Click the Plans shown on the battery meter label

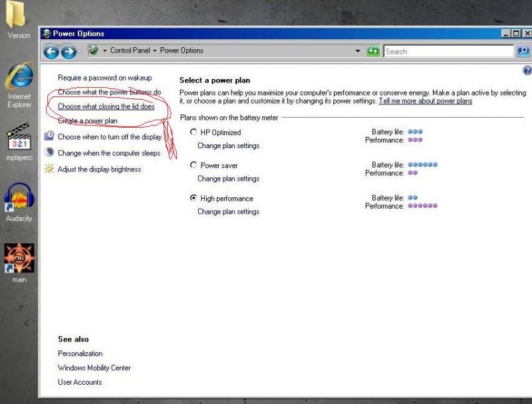229,117
